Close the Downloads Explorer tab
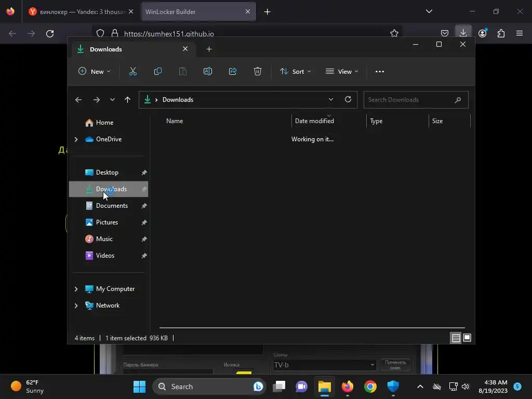 [185, 49]
